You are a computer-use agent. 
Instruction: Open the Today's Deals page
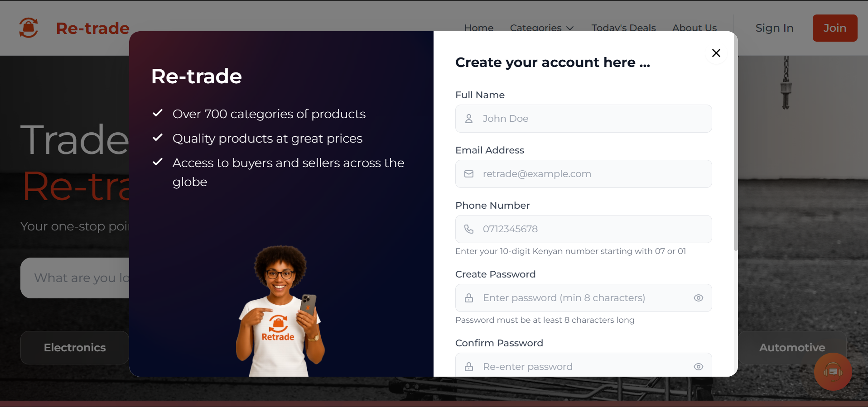click(623, 28)
